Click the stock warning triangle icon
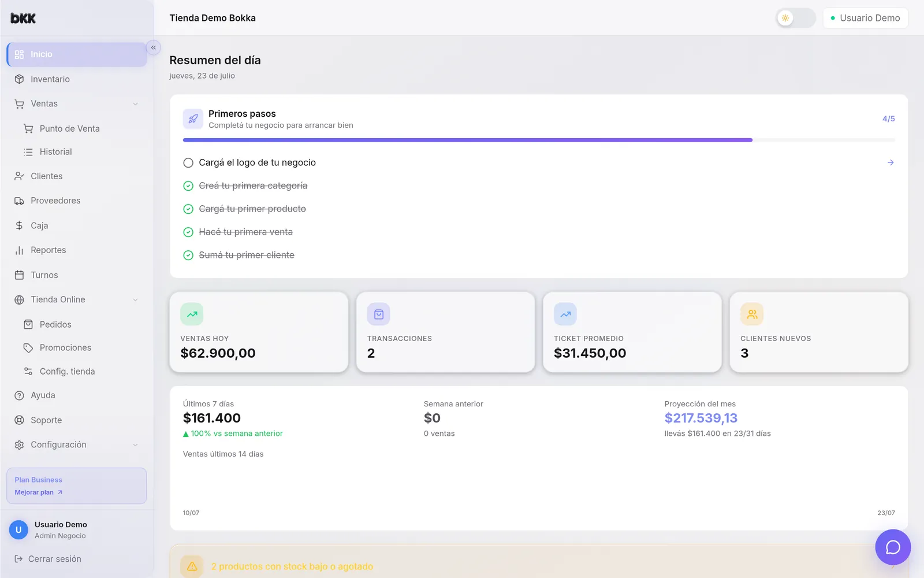 (x=192, y=566)
